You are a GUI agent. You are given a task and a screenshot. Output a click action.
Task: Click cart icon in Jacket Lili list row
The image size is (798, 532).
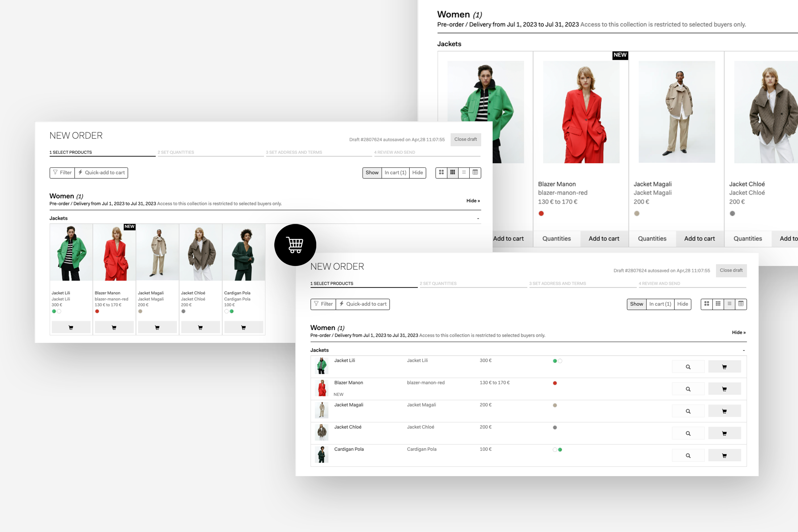(x=724, y=367)
